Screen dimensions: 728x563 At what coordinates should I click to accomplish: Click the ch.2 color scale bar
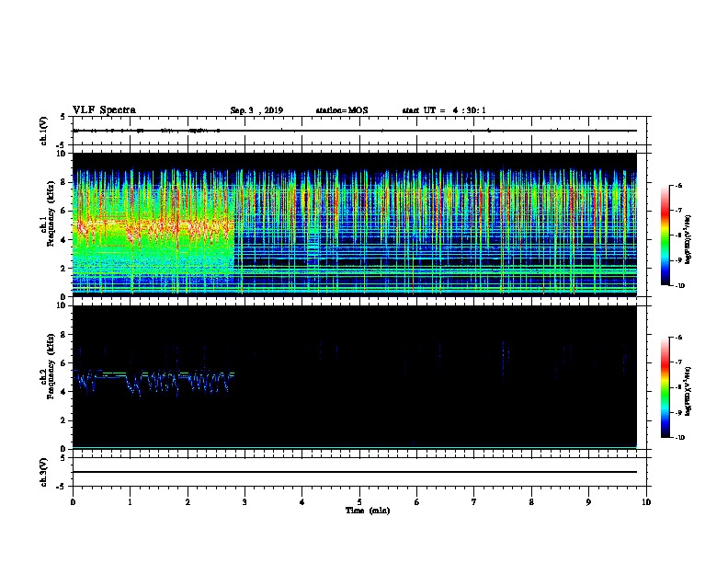(x=665, y=387)
